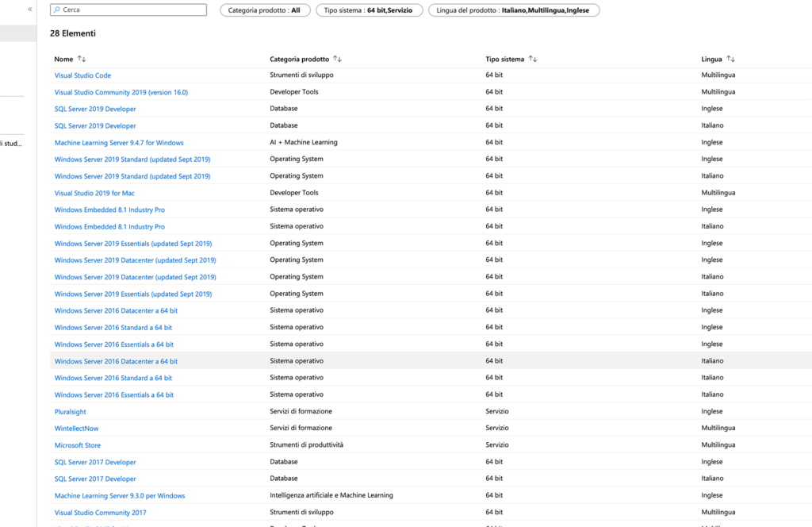Open Windows Server 2016 Essentials Italiano entry

click(114, 395)
